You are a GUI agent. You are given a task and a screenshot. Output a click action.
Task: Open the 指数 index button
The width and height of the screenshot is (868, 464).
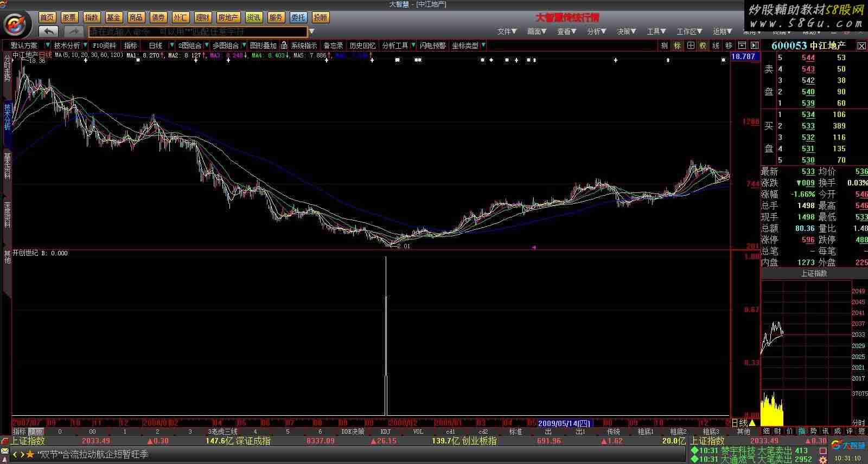click(92, 18)
